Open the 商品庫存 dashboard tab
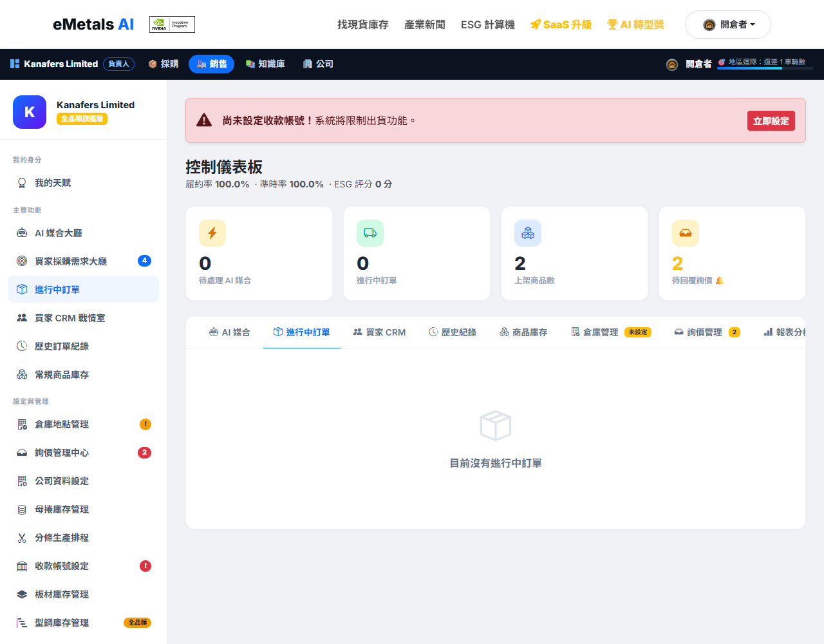 (x=524, y=332)
